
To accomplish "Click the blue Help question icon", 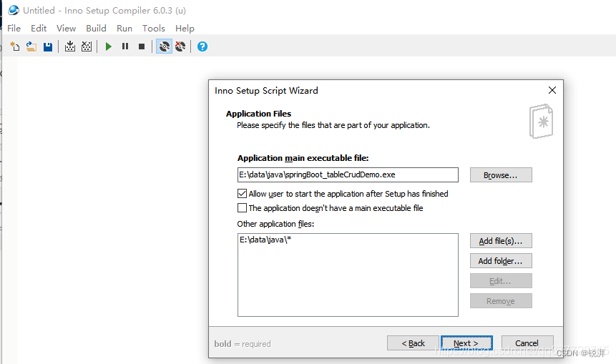I will tap(202, 46).
